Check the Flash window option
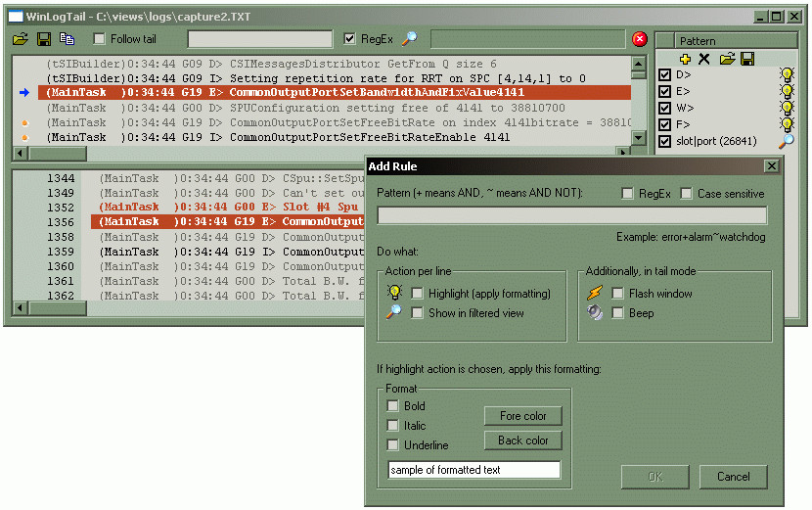This screenshot has height=510, width=812. coord(617,294)
